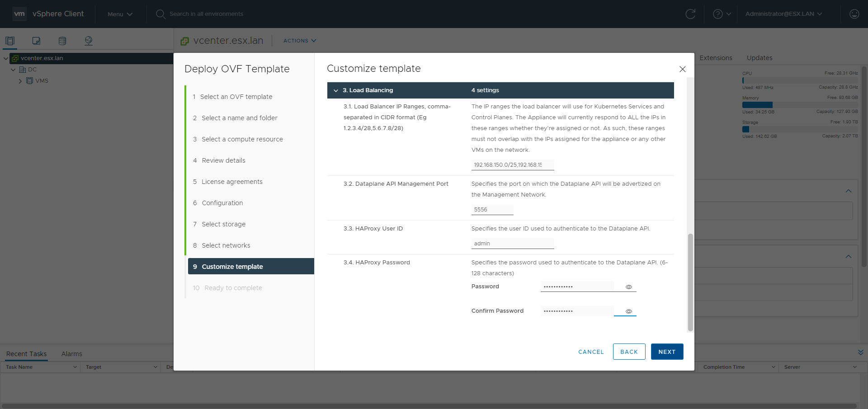The width and height of the screenshot is (868, 409).
Task: Collapse the 3. Load Balancing section
Action: click(x=336, y=90)
